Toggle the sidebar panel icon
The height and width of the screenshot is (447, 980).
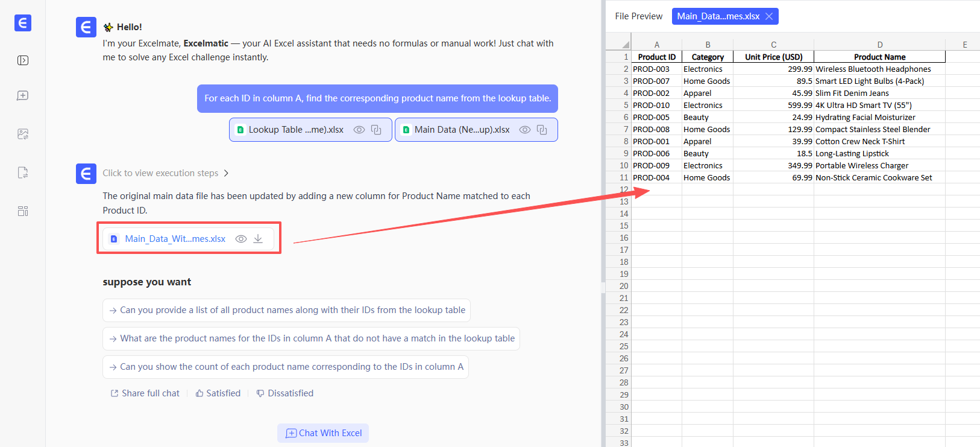tap(23, 60)
